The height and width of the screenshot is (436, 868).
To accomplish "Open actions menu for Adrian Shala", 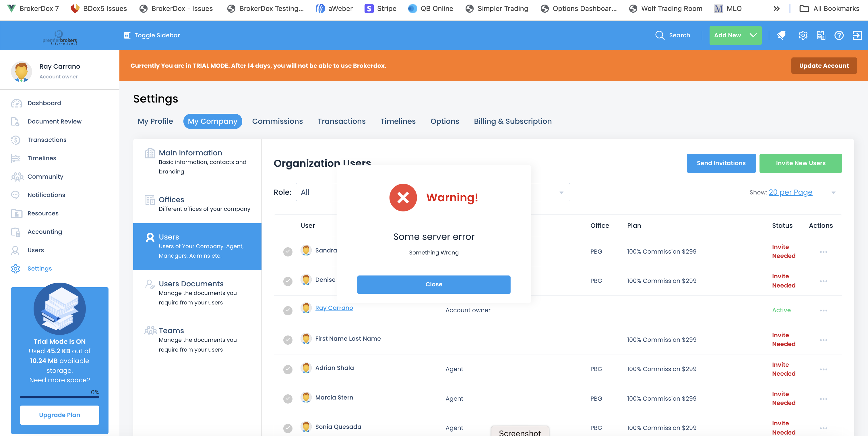I will click(824, 370).
